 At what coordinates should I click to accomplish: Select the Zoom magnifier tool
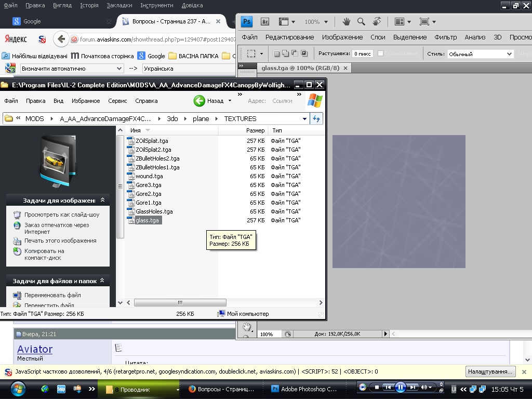361,22
